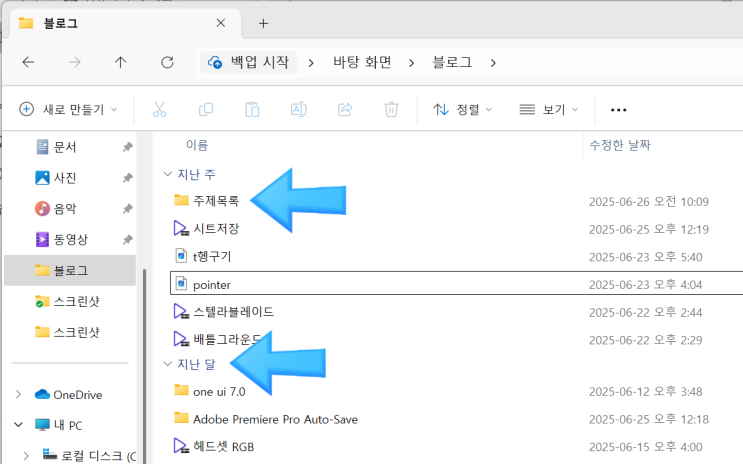Select the pointer image file
This screenshot has width=743, height=464.
[x=456, y=283]
